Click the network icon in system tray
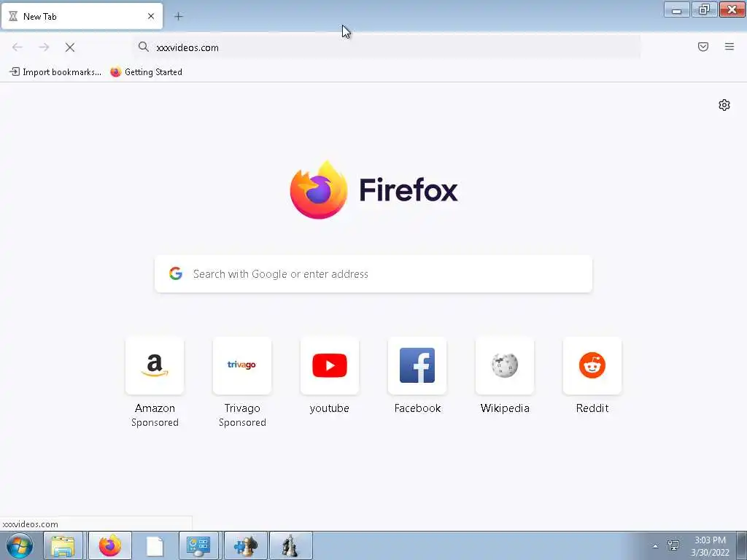 (673, 545)
